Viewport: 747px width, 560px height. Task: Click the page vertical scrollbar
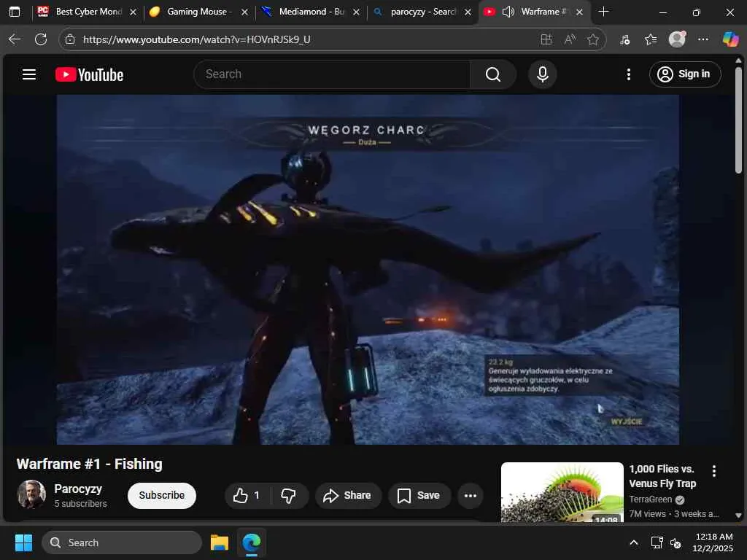pyautogui.click(x=738, y=120)
